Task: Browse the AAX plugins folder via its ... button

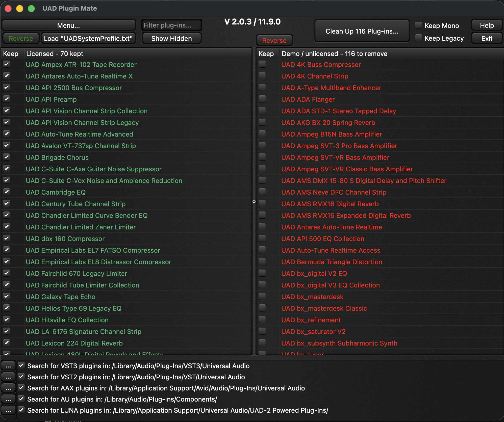Action: click(8, 388)
